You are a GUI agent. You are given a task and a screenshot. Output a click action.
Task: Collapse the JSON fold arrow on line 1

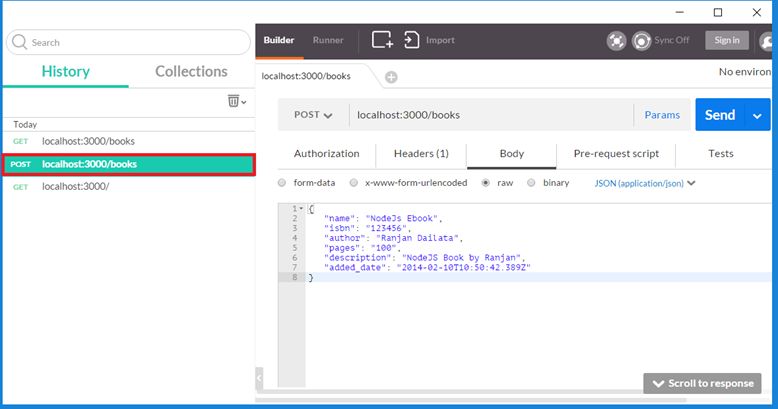pos(301,208)
